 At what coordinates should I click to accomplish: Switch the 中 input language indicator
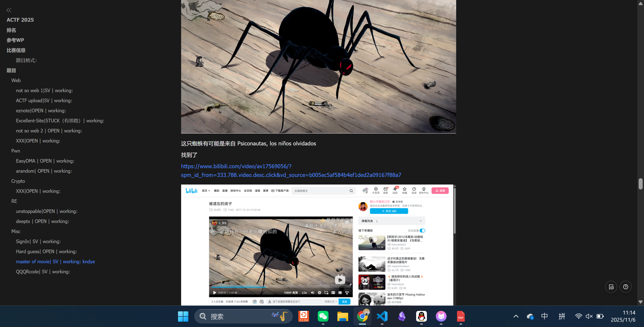(544, 316)
